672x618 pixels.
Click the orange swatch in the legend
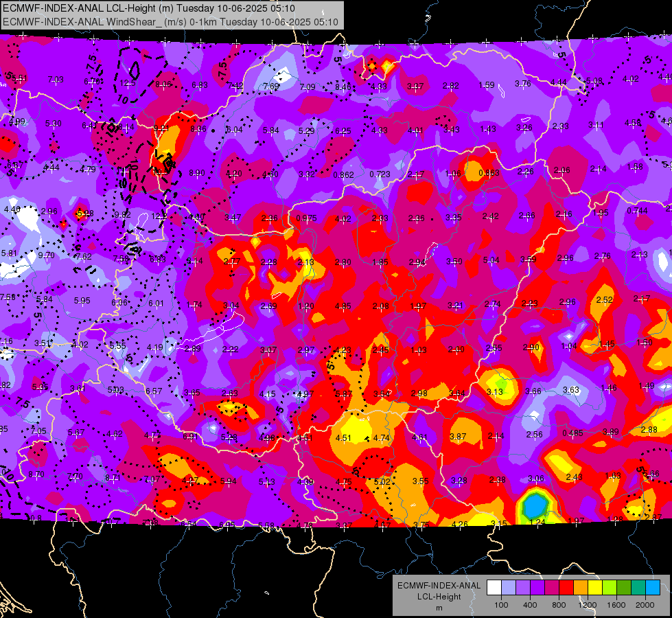581,588
